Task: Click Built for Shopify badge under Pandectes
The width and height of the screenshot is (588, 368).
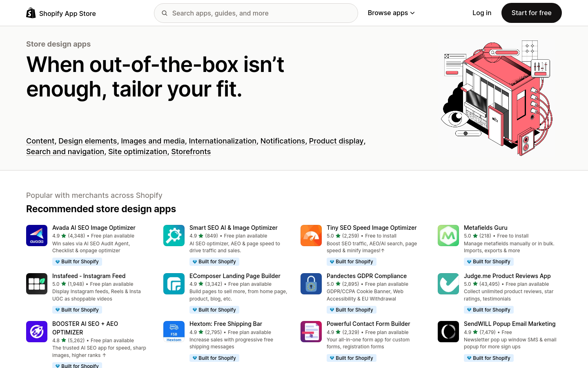Action: [x=352, y=310]
